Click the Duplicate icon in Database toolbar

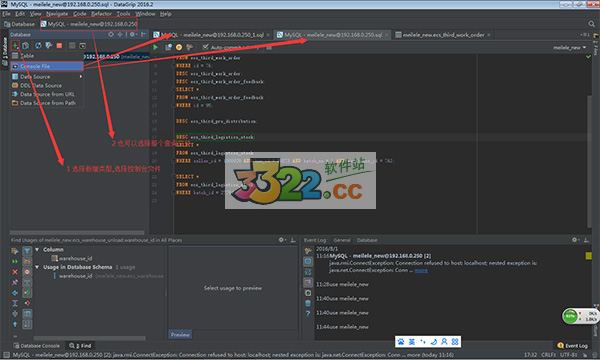(26, 46)
